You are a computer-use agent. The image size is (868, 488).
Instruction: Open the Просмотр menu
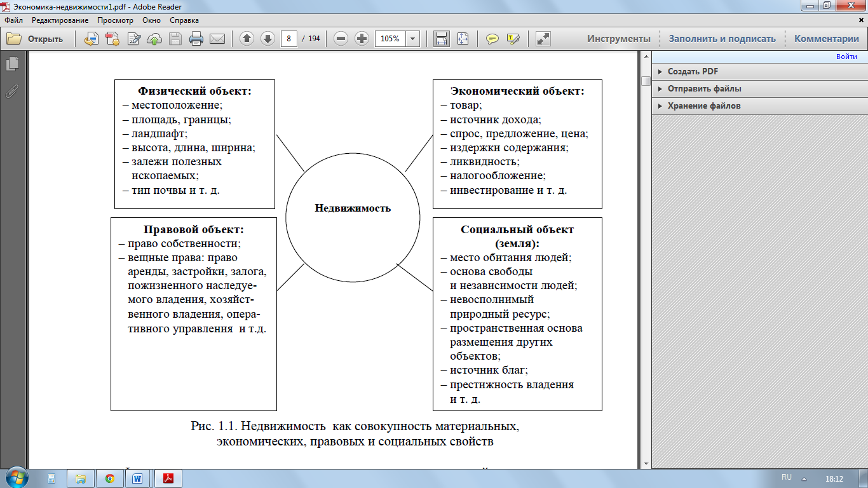point(115,20)
